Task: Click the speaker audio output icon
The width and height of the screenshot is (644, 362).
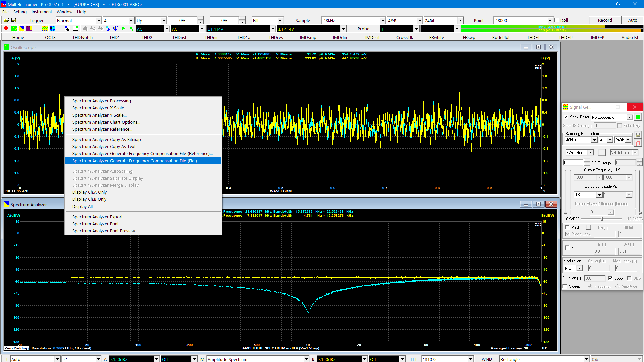Action: point(116,29)
